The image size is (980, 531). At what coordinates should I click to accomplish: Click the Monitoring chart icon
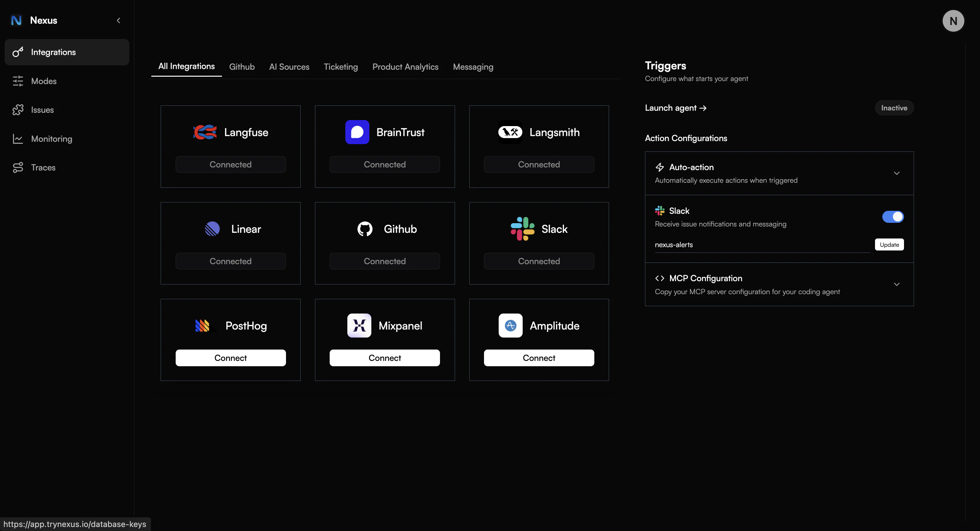(18, 139)
